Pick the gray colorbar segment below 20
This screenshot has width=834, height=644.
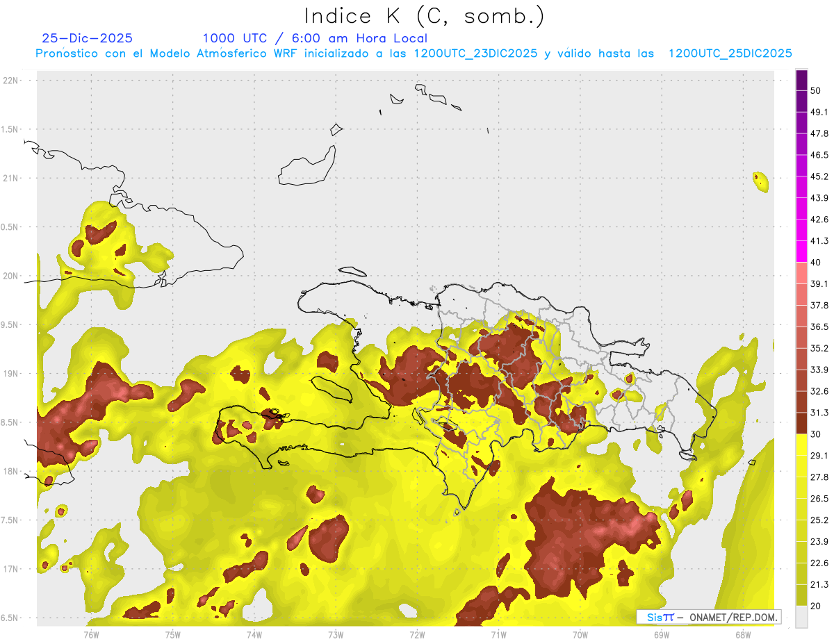(801, 617)
